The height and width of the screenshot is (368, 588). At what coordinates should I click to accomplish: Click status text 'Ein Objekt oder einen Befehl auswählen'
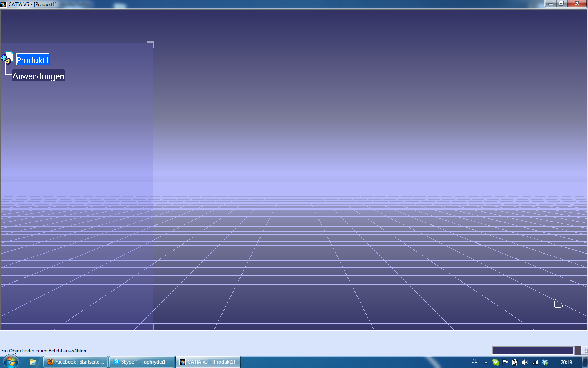coord(44,351)
